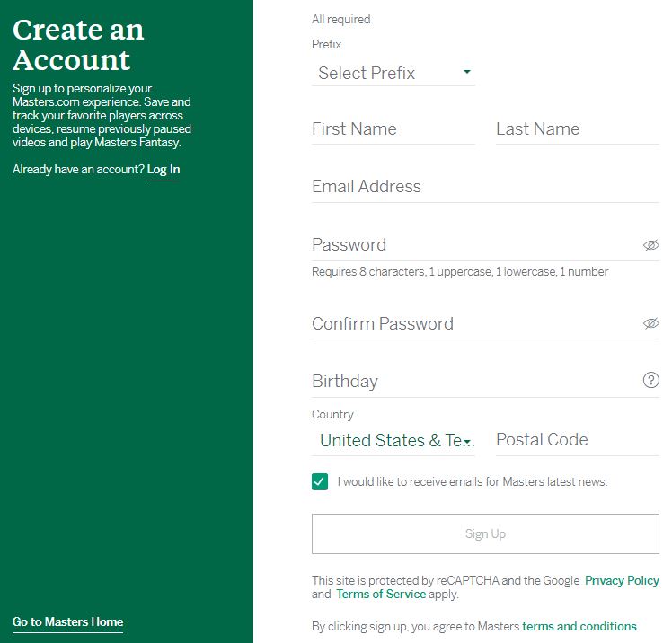Open the Google Privacy Policy link
This screenshot has height=643, width=672.
click(x=622, y=580)
